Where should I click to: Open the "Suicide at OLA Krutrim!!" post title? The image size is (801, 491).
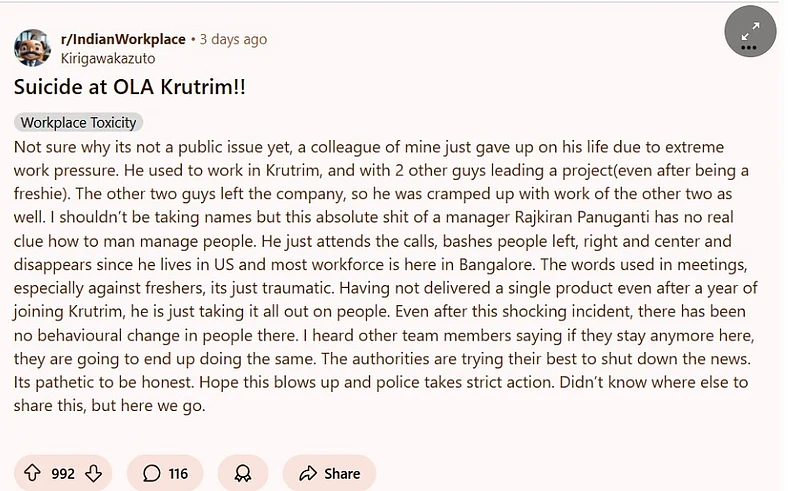[x=130, y=87]
